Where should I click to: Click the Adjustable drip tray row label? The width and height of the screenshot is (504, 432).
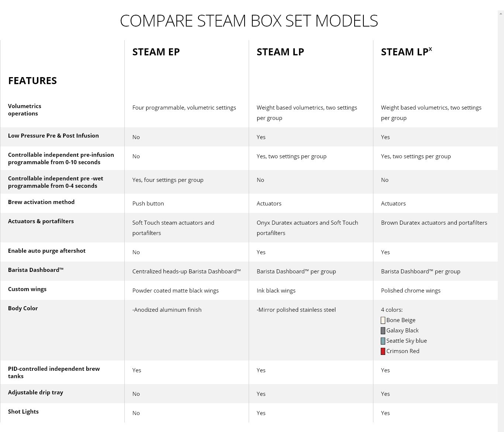35,393
